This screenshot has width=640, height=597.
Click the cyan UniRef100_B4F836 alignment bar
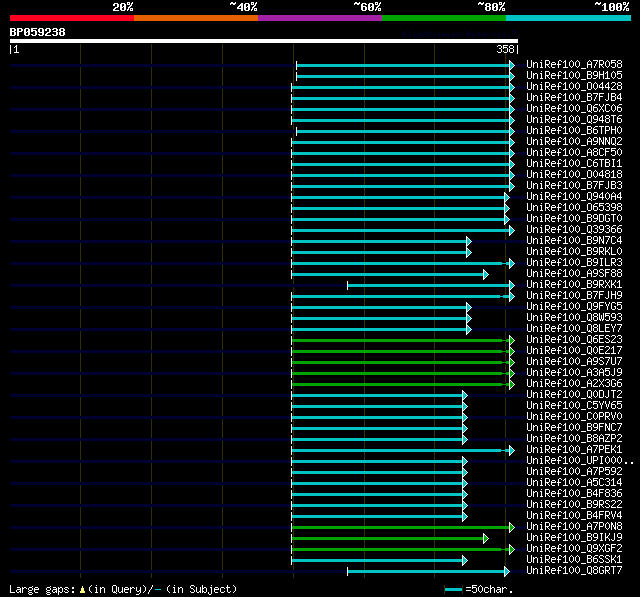tap(378, 495)
